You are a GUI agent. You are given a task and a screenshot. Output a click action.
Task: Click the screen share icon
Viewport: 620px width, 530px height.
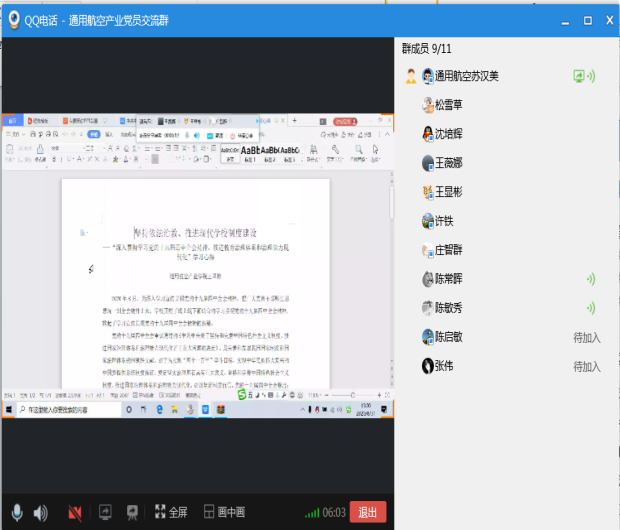pyautogui.click(x=103, y=512)
